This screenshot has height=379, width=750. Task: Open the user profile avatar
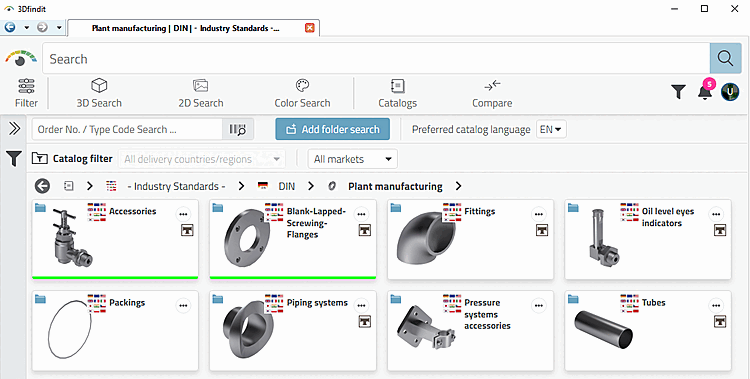(730, 91)
